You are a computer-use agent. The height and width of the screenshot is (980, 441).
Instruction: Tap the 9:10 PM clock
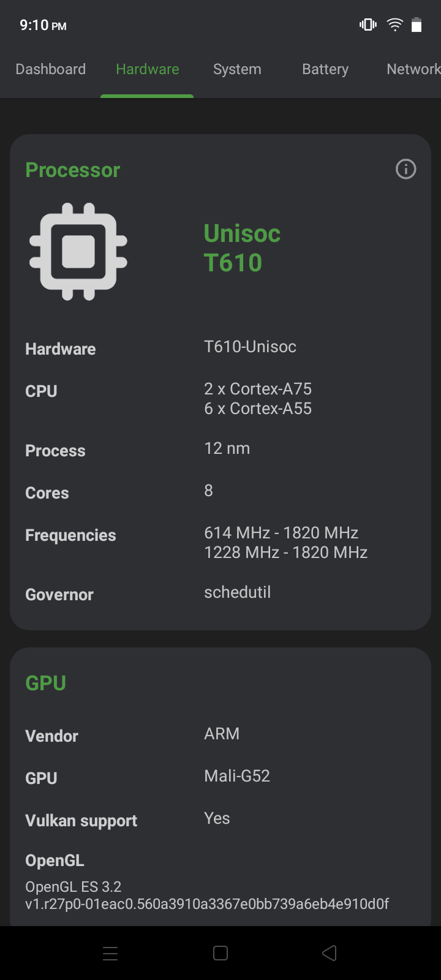click(x=43, y=25)
